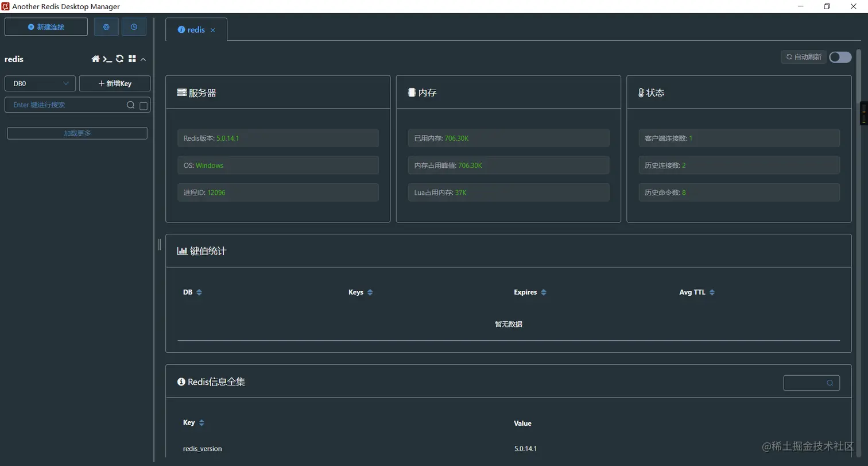Click the Redis版本 5.0.14.1 tag
Viewport: 868px width, 466px height.
tap(278, 138)
